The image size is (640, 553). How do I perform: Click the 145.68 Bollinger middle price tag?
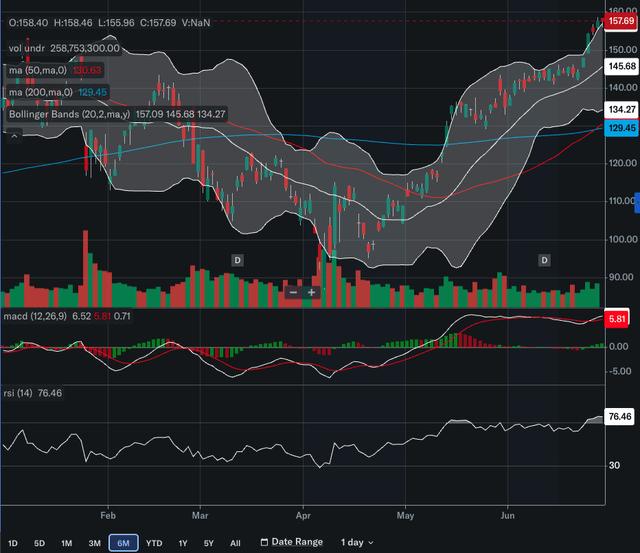[x=621, y=66]
